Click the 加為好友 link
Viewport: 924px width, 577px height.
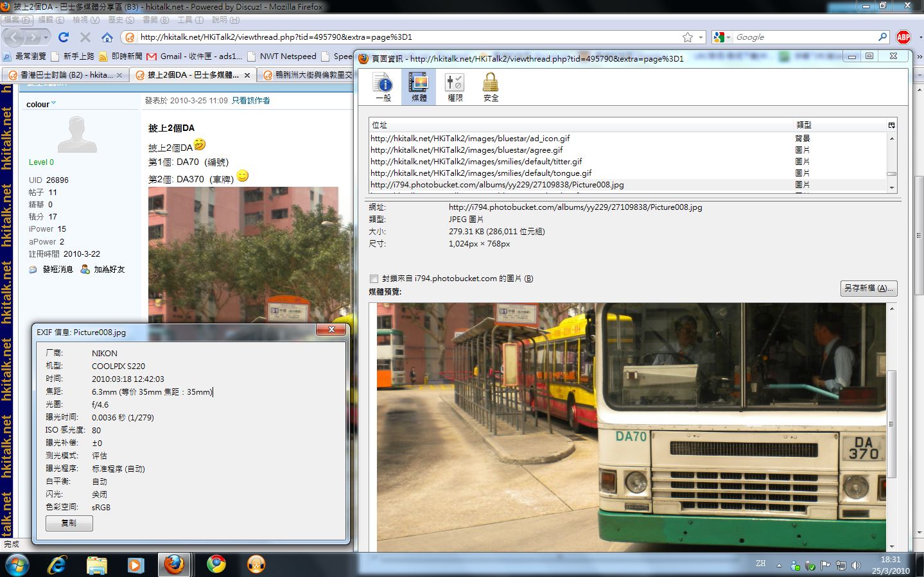tap(109, 270)
